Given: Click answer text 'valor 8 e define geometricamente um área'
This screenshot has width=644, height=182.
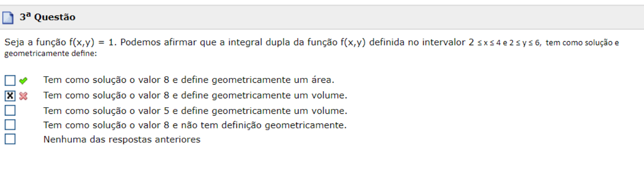Looking at the screenshot, I should (188, 80).
